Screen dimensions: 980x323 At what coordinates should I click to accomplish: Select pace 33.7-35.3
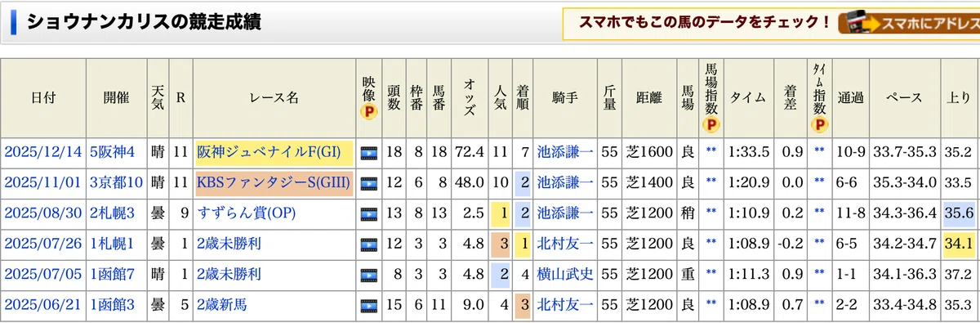coord(904,152)
